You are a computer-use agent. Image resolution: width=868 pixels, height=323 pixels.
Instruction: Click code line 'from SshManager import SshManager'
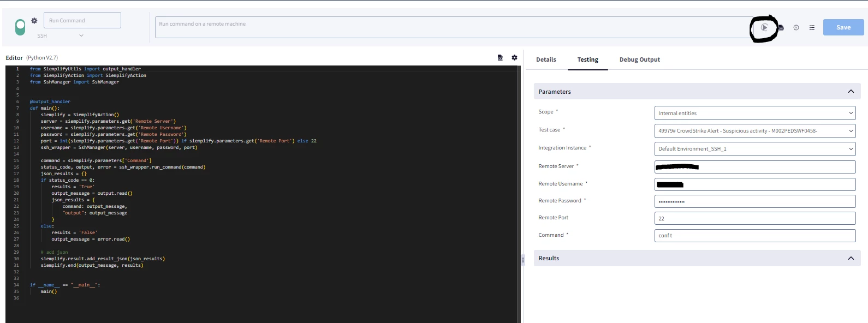coord(74,82)
